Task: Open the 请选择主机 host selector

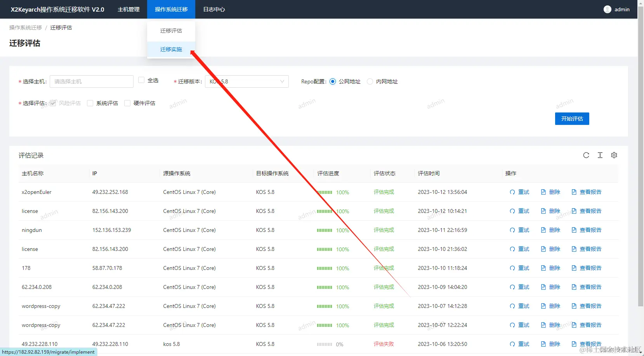Action: click(x=92, y=81)
